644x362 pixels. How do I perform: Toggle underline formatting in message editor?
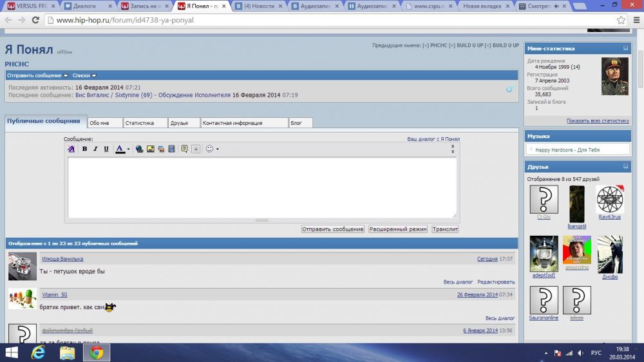click(x=106, y=149)
